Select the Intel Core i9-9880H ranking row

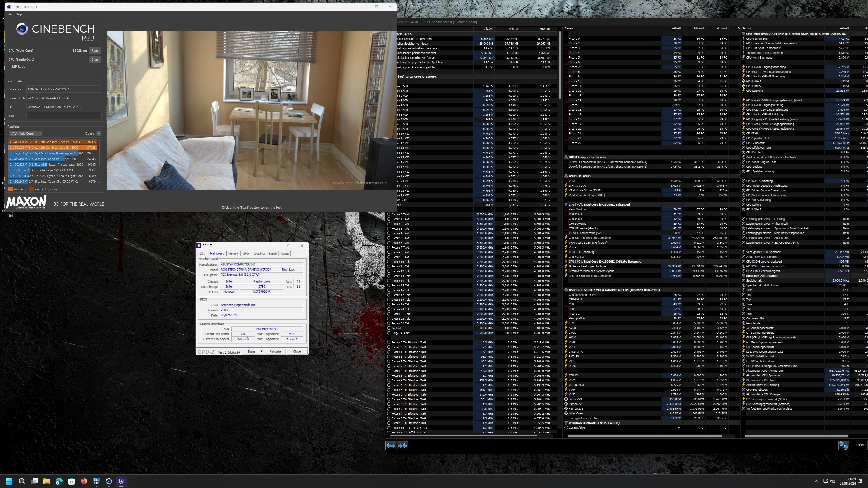click(52, 170)
